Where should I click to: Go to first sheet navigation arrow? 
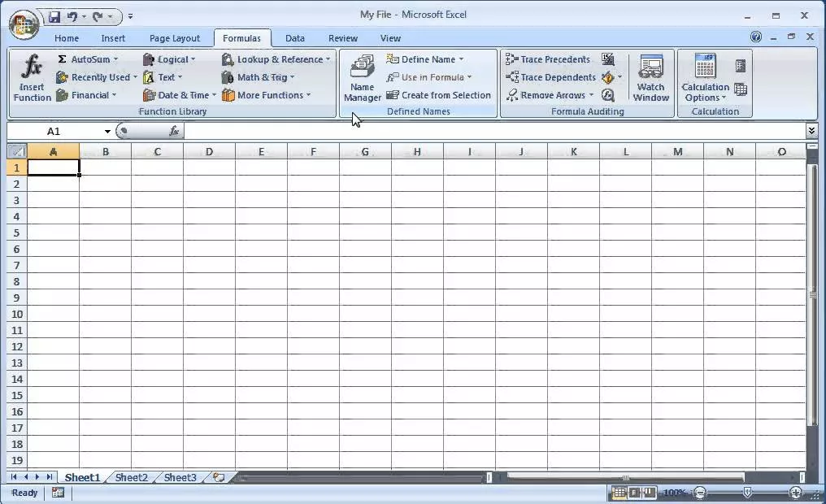coord(14,477)
